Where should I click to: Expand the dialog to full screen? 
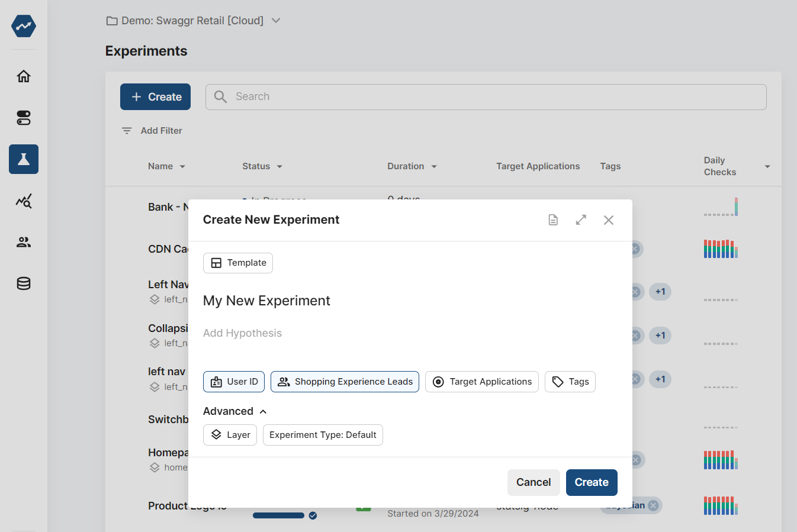tap(581, 220)
